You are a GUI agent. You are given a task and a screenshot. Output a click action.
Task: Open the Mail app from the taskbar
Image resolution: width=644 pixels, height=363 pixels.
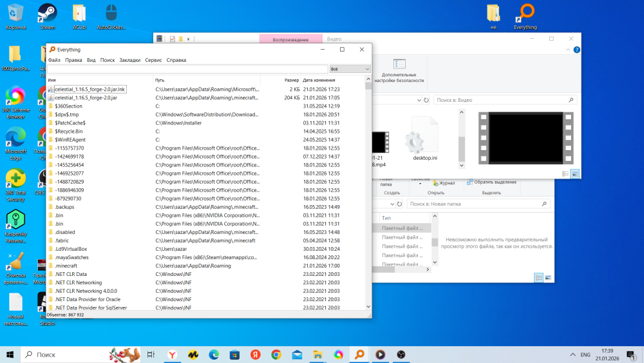297,355
